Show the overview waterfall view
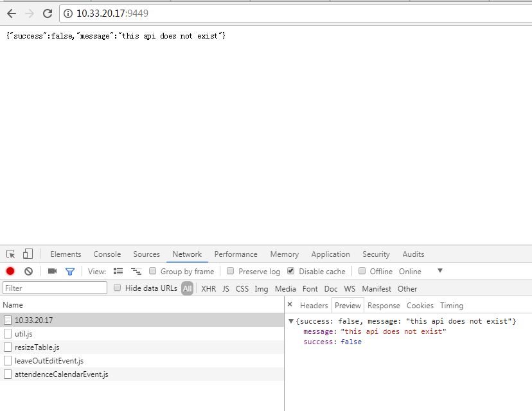Viewport: 532px width, 411px height. (136, 271)
